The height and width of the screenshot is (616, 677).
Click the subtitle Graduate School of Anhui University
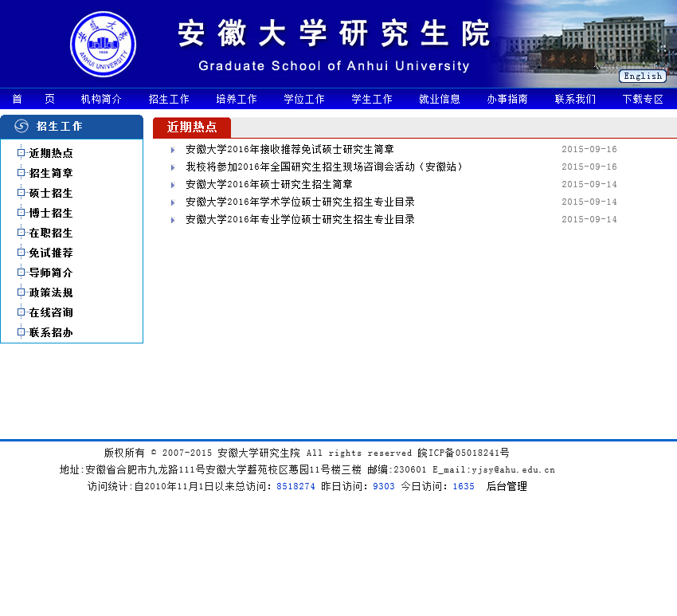pyautogui.click(x=334, y=65)
